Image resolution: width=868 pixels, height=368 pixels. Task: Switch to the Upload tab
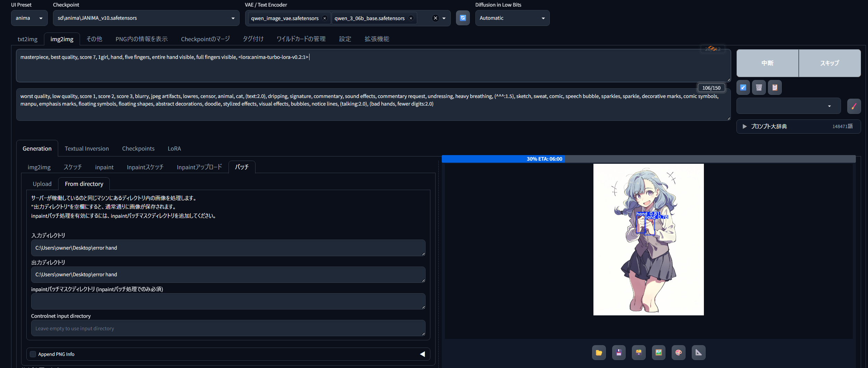point(42,184)
